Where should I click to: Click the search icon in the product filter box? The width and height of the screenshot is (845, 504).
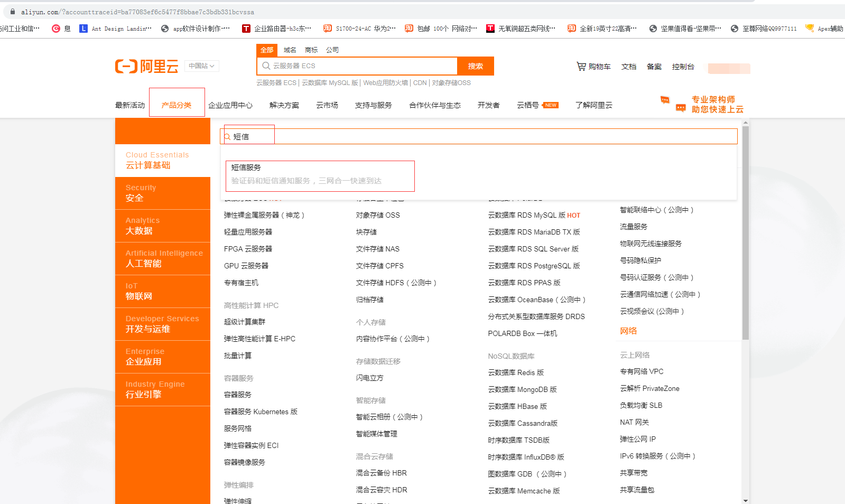coord(227,137)
